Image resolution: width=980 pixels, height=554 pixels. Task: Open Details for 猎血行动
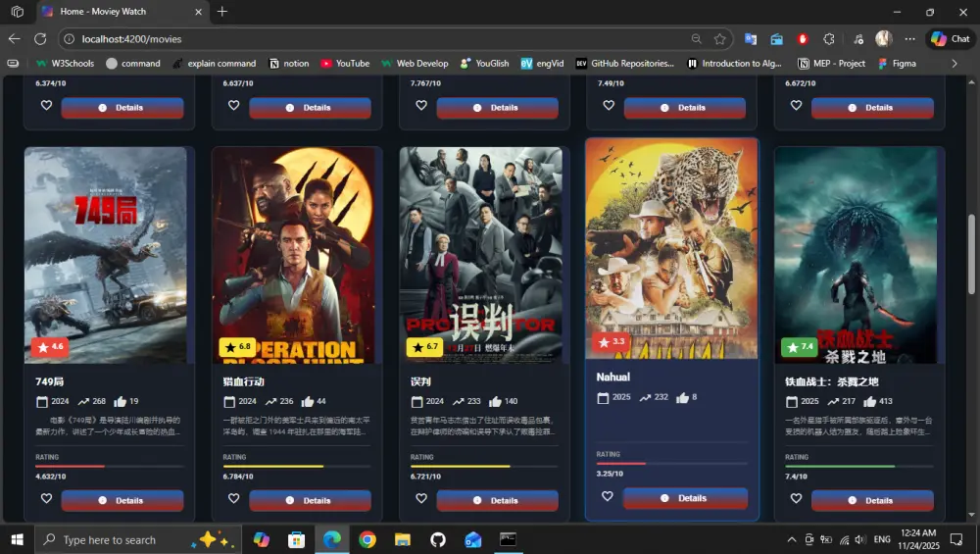pyautogui.click(x=310, y=500)
